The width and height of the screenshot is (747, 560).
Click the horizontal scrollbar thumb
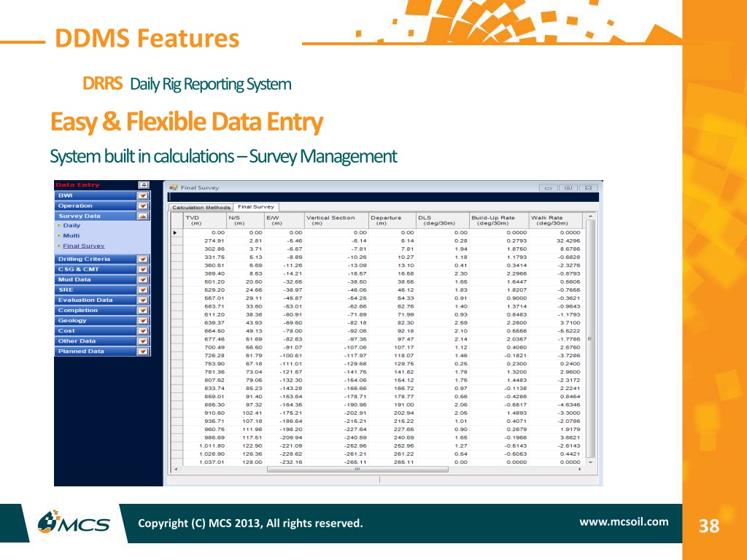click(357, 469)
